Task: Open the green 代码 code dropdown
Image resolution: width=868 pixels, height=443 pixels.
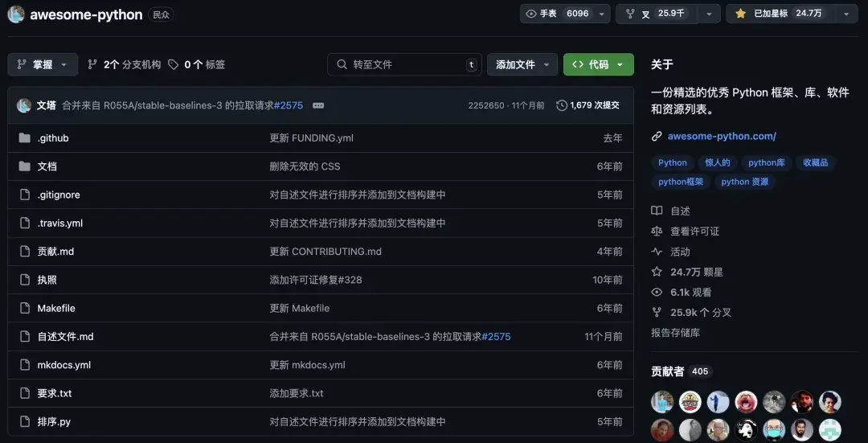Action: point(599,65)
